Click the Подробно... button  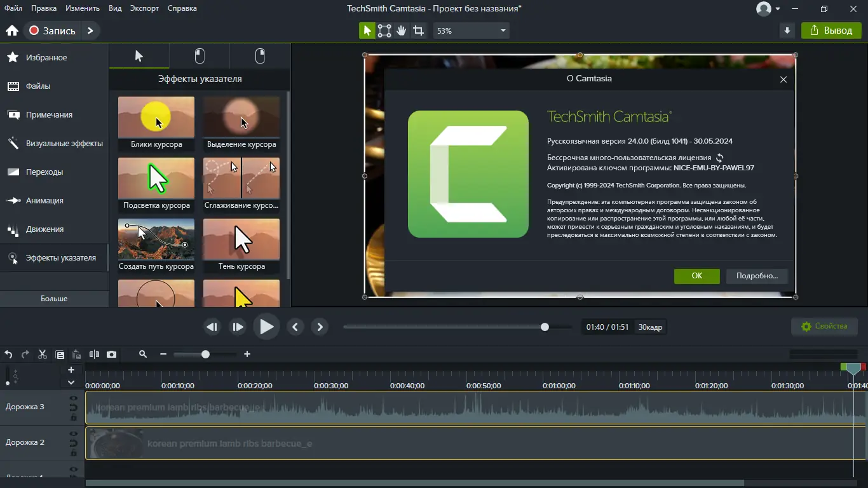click(756, 276)
